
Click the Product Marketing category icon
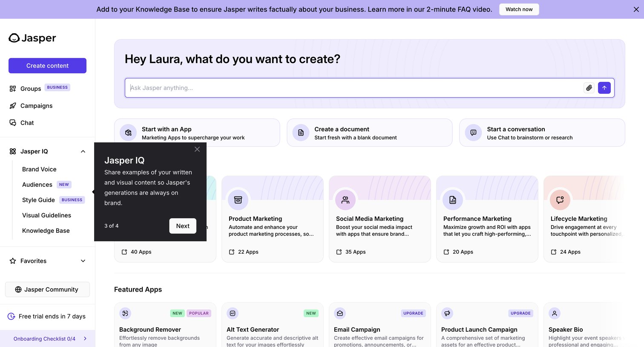(x=238, y=200)
